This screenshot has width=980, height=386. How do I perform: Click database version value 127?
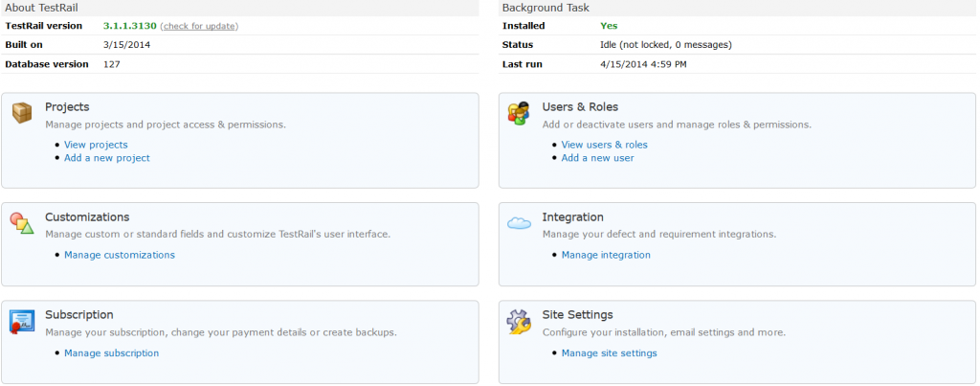coord(111,64)
